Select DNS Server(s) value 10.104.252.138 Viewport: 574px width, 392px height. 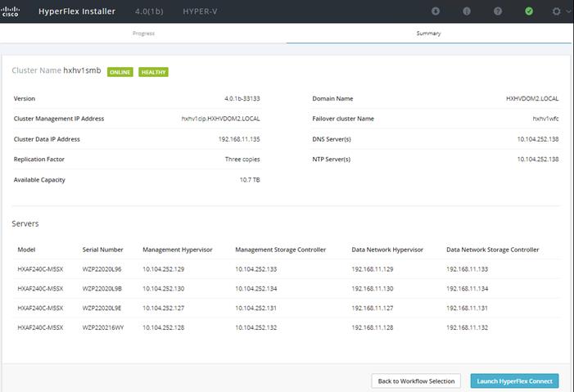538,139
